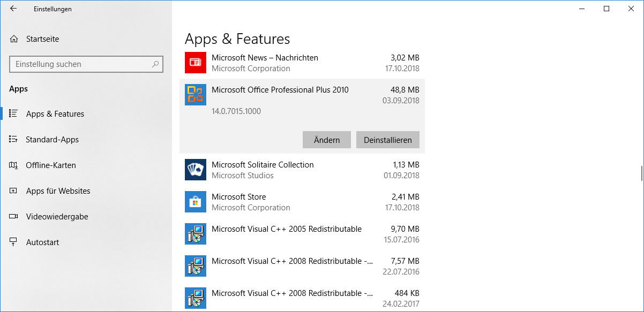Viewport: 644px width, 312px height.
Task: Select the Apps für Websites icon
Action: tap(13, 191)
